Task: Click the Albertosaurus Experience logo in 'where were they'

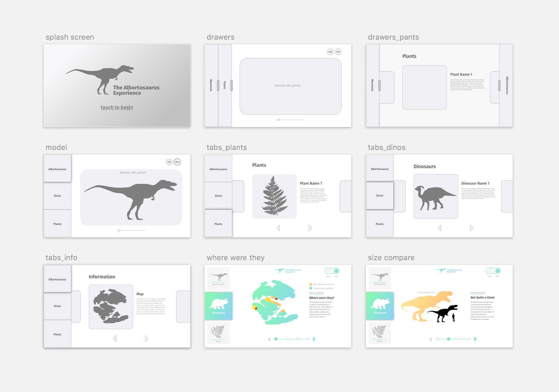Action: click(288, 270)
